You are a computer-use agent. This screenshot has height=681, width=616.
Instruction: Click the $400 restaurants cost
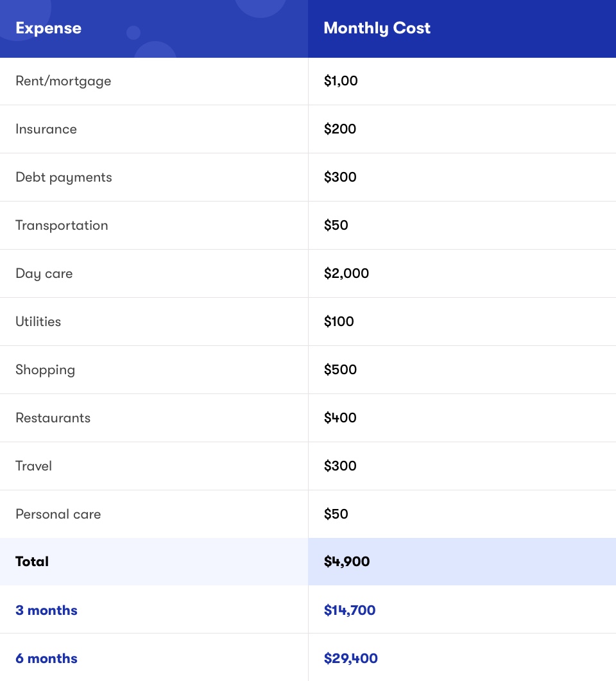[340, 418]
